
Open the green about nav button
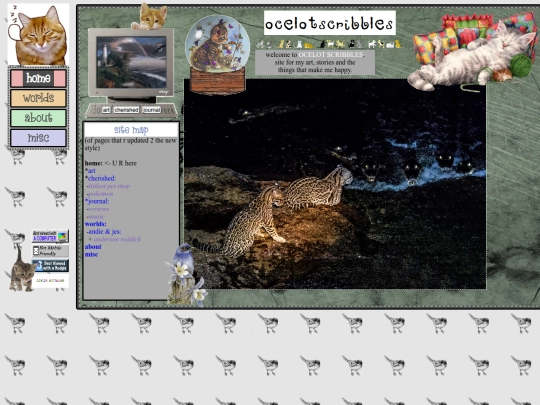(38, 118)
